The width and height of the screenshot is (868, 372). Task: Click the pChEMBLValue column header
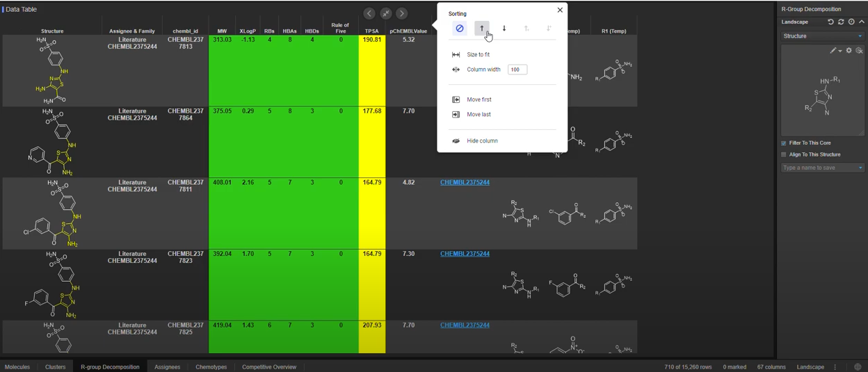(x=408, y=31)
